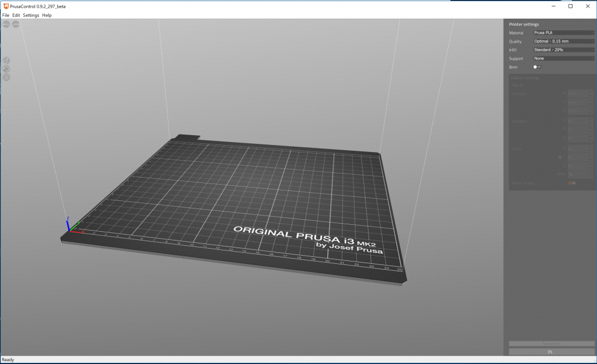Click the Redo arrow icon
Screen dimensions: 597x364
16,24
